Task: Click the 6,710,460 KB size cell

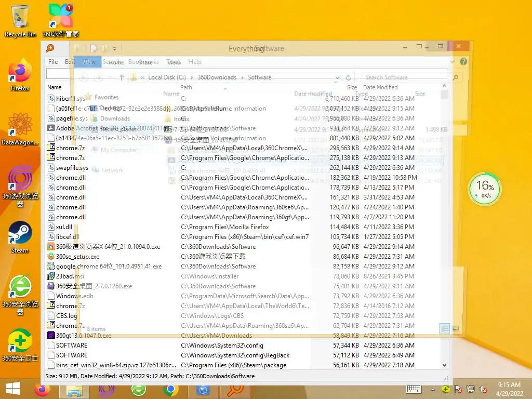Action: [x=342, y=98]
